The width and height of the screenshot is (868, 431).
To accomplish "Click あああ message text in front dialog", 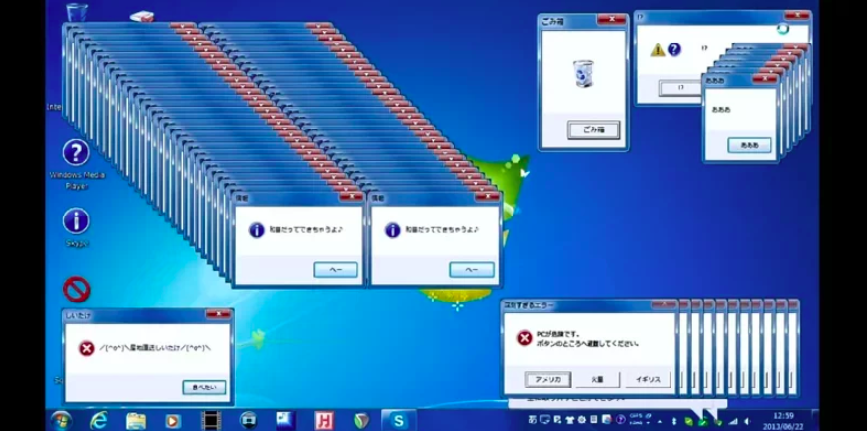I will pos(720,110).
